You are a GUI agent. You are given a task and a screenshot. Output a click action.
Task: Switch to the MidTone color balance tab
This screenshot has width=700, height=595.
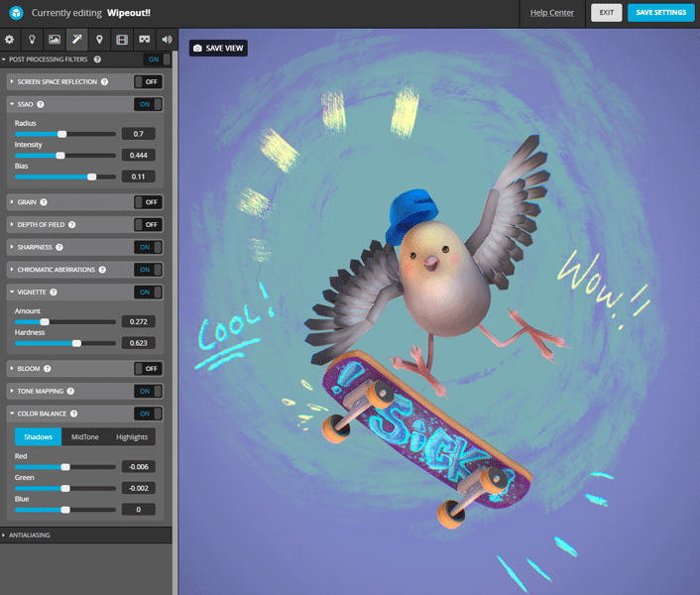coord(84,437)
